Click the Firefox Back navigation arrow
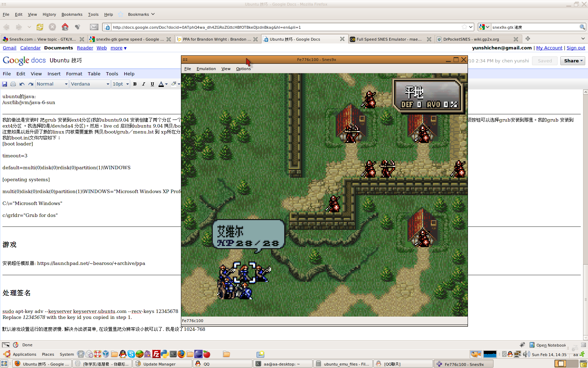Screen dimensions: 588x368 click(x=6, y=27)
